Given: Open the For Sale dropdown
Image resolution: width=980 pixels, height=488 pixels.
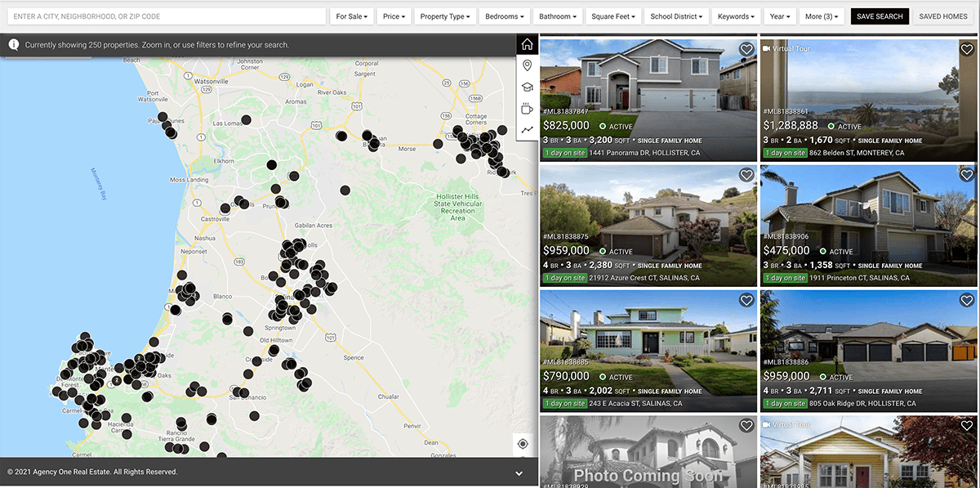Looking at the screenshot, I should [x=352, y=16].
